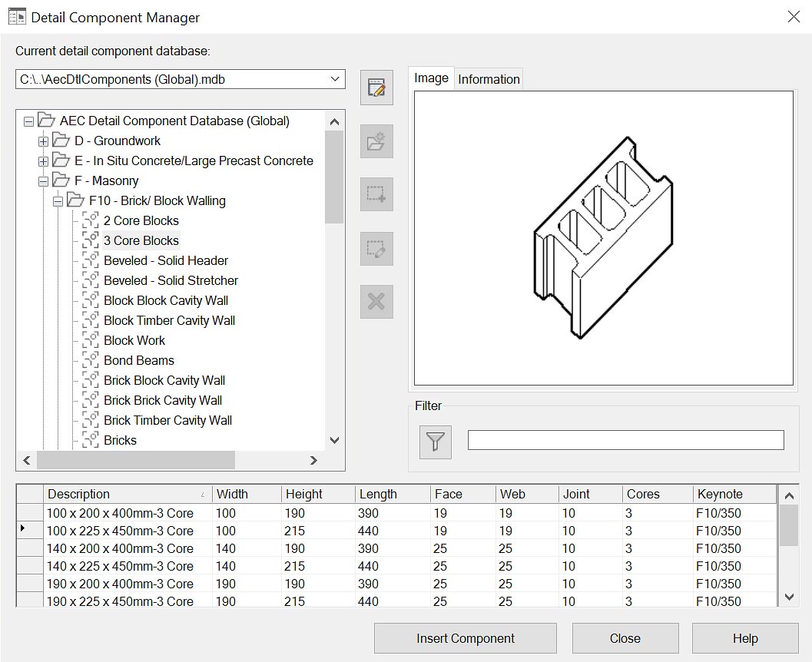The width and height of the screenshot is (812, 662).
Task: Expand the D - Groundwork folder
Action: 43,141
